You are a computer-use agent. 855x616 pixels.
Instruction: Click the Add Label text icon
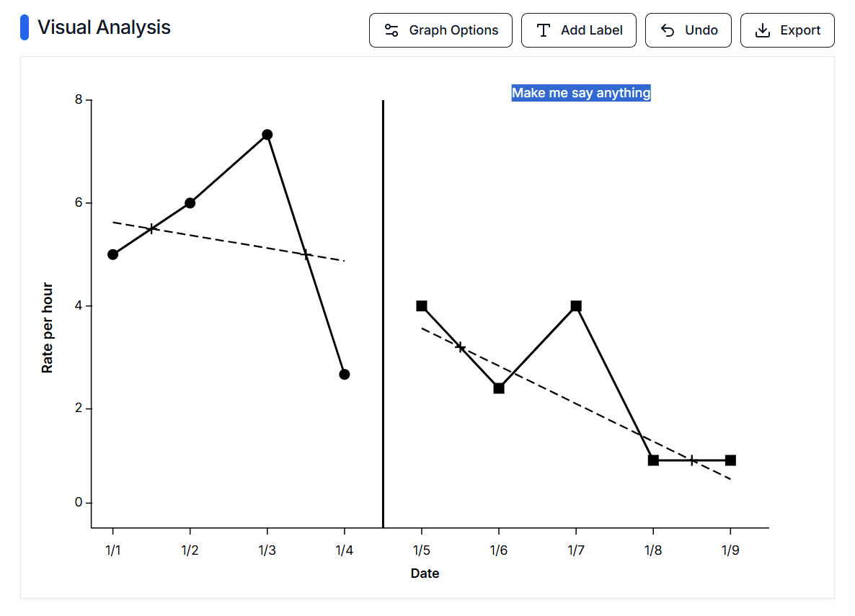(544, 30)
